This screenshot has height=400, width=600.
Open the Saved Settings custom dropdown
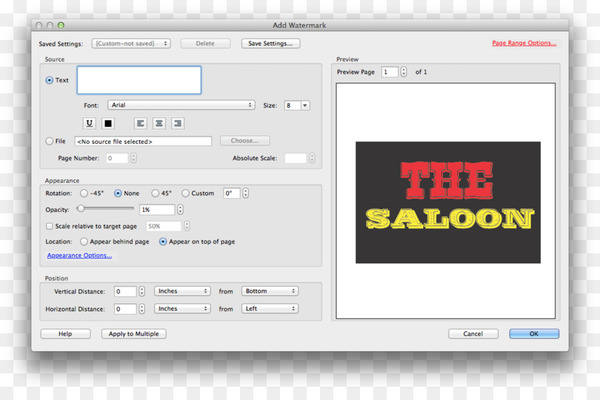[x=131, y=44]
